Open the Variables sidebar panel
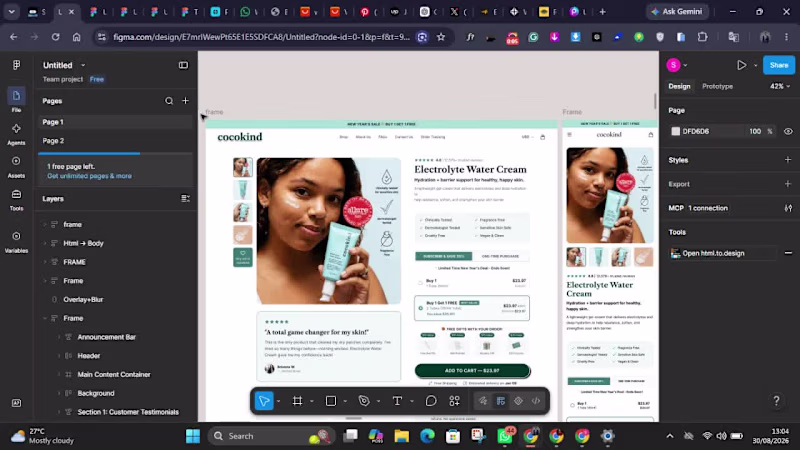The width and height of the screenshot is (800, 450). click(16, 241)
